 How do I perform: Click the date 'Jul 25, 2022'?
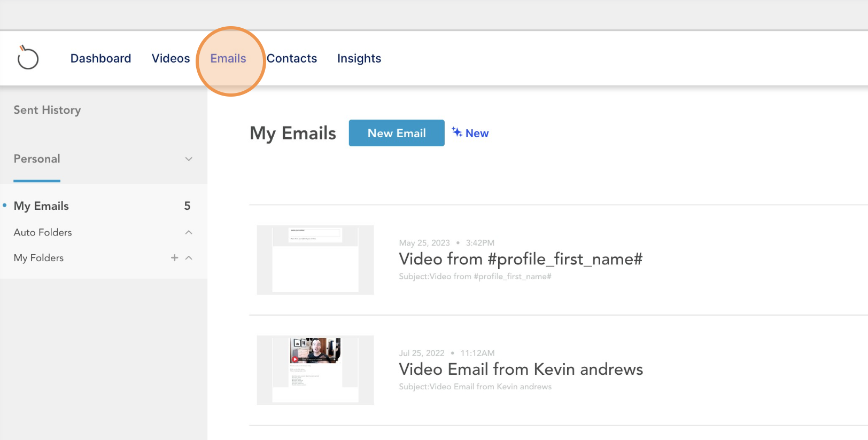(x=422, y=353)
